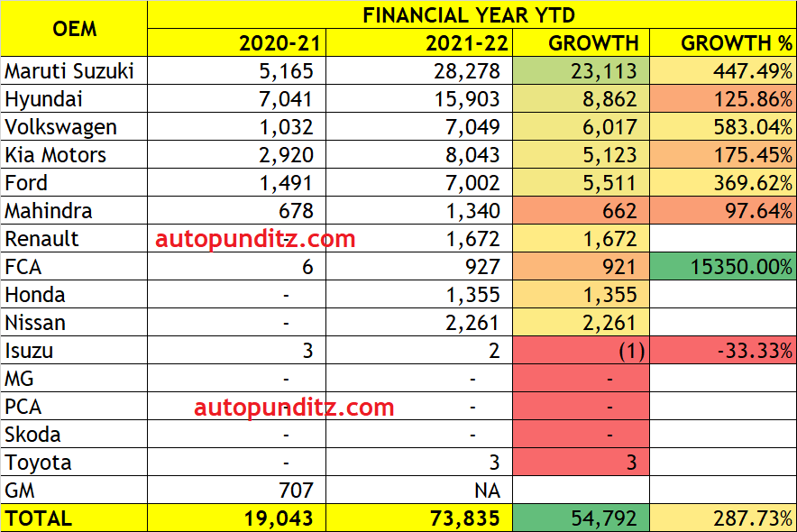The width and height of the screenshot is (797, 532).
Task: Click FCA 2020-21 value 6
Action: 307,266
